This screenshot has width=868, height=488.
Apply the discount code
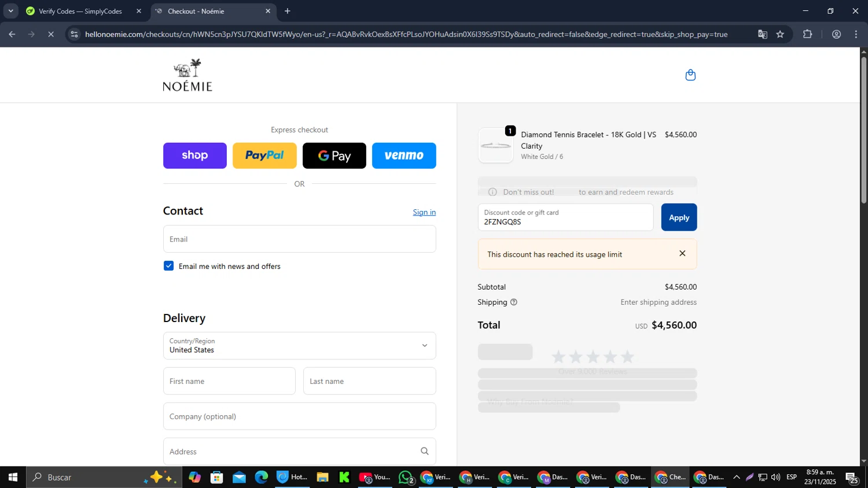coord(679,217)
